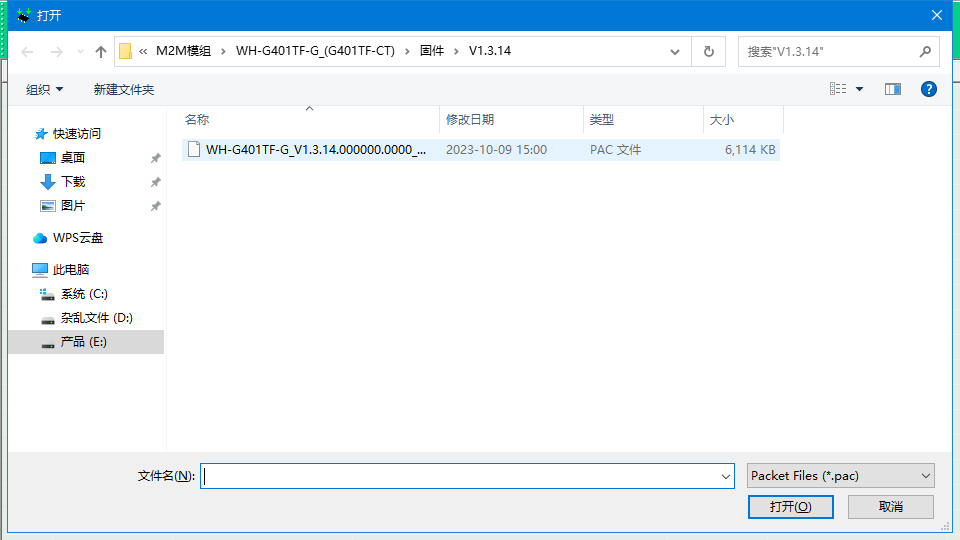
Task: Go up one folder level
Action: coord(101,51)
